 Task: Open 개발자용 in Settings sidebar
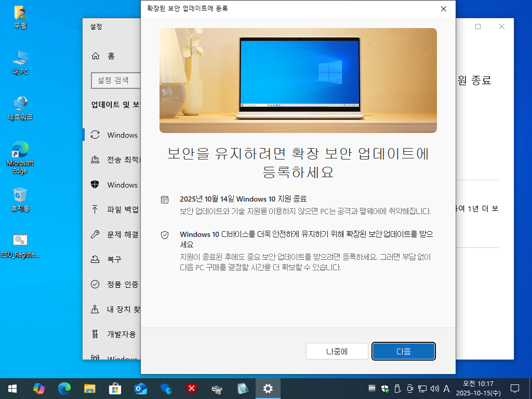coord(112,334)
